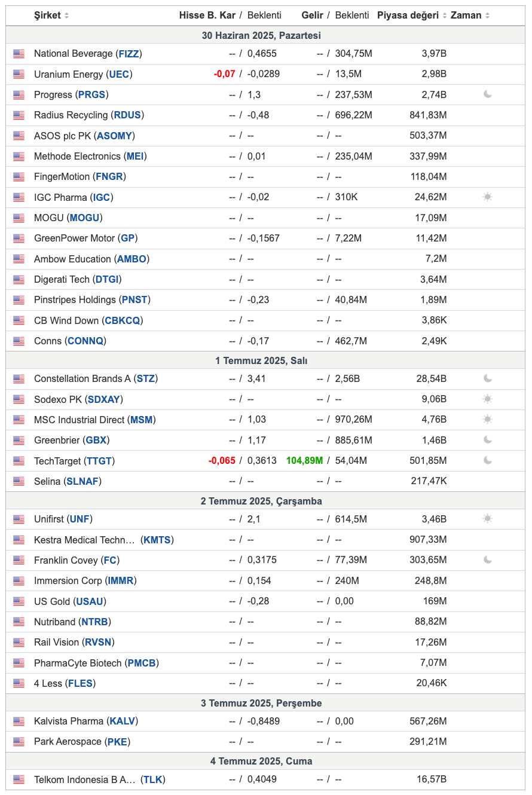Click the flag icon next to Selina
This screenshot has width=532, height=795.
[x=19, y=482]
